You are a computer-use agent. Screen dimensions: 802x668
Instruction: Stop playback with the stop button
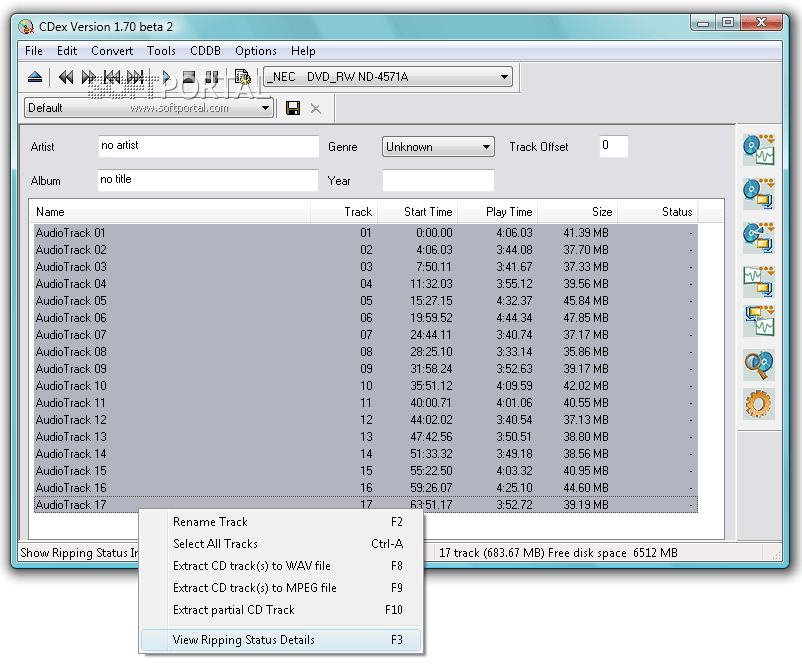point(189,77)
